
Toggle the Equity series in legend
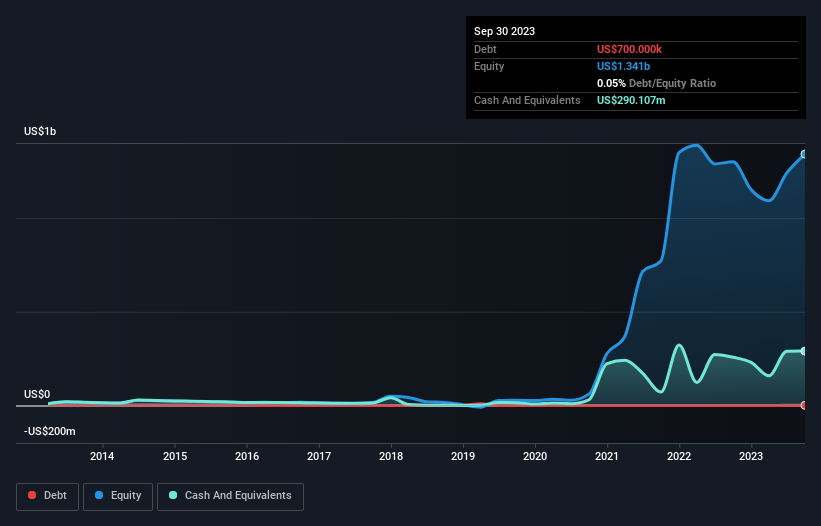click(118, 496)
